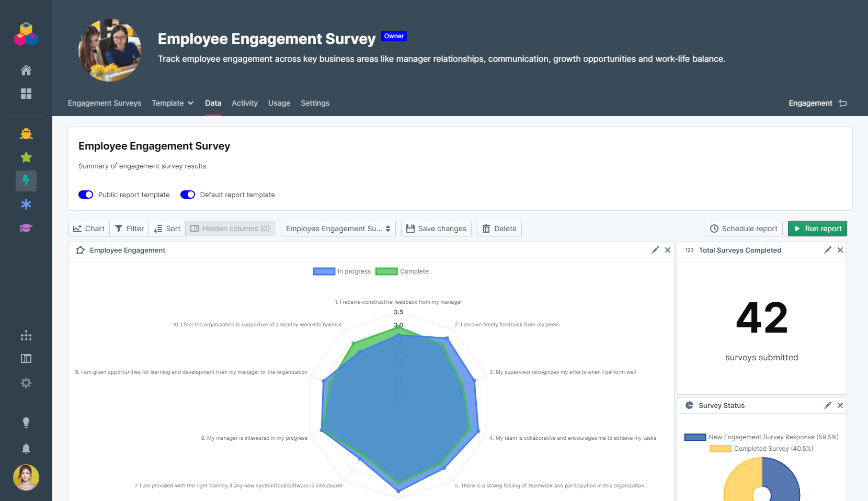Click radar label '1. I receive constructive feedback'
The width and height of the screenshot is (868, 501).
398,302
